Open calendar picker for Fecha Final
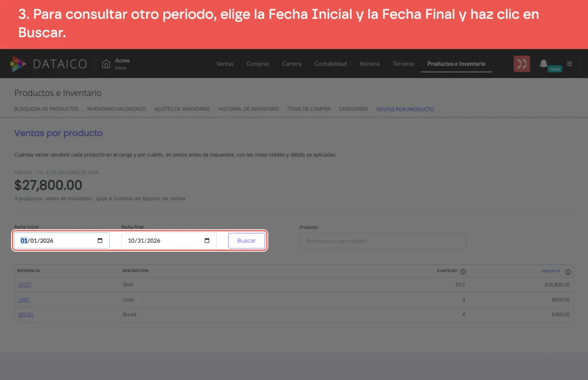Image resolution: width=588 pixels, height=380 pixels. [x=207, y=241]
